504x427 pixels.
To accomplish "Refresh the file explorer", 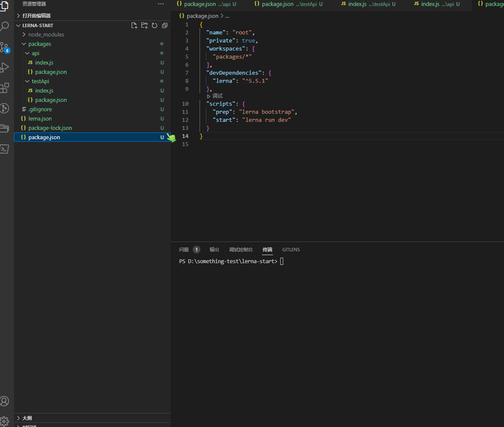I will [155, 25].
